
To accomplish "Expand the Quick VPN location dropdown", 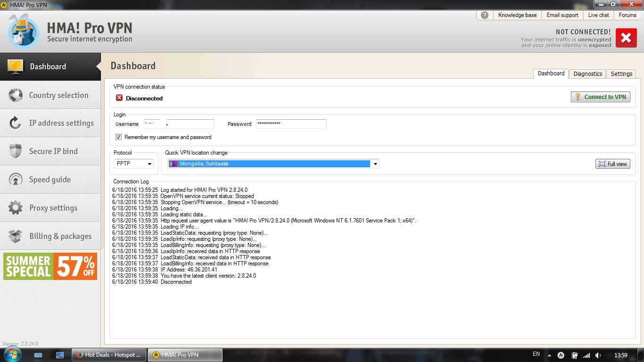I will 375,164.
